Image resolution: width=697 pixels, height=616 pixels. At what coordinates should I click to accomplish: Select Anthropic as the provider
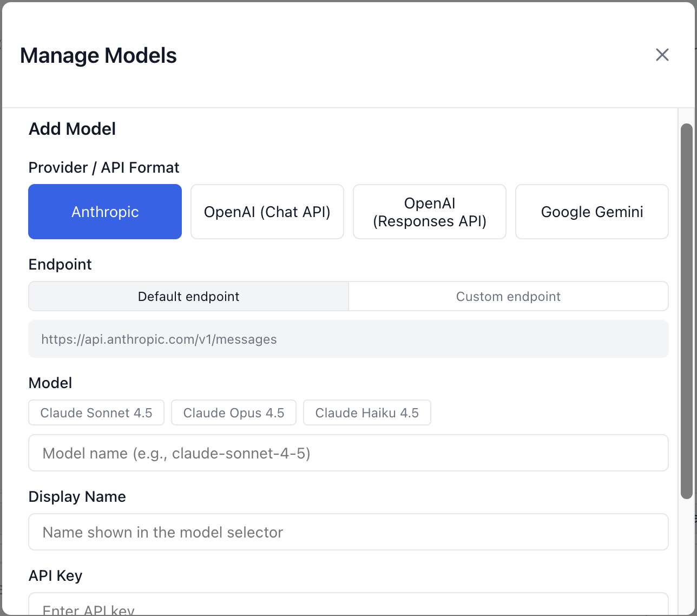point(105,212)
